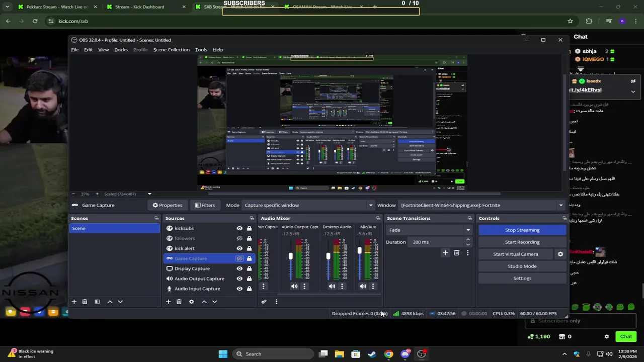This screenshot has width=644, height=362.
Task: Open the Fade transition type dropdown
Action: [429, 230]
